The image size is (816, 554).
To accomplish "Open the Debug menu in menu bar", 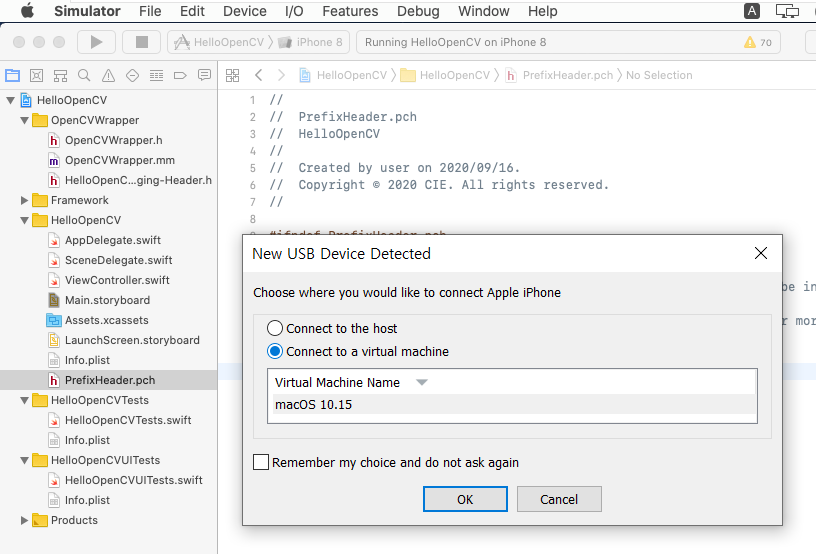I will [x=418, y=11].
